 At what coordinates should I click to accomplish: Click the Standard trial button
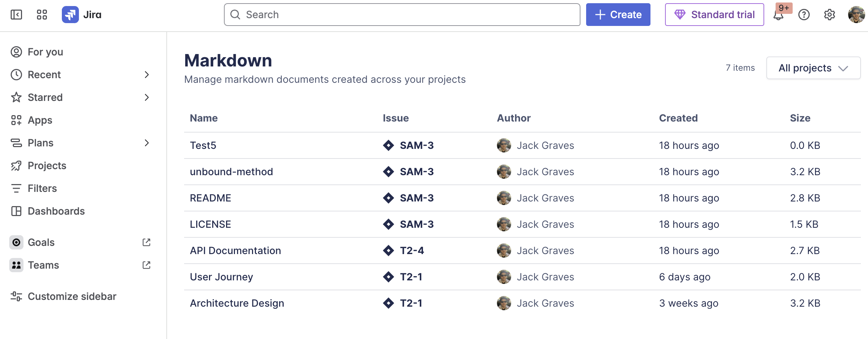[x=714, y=14]
